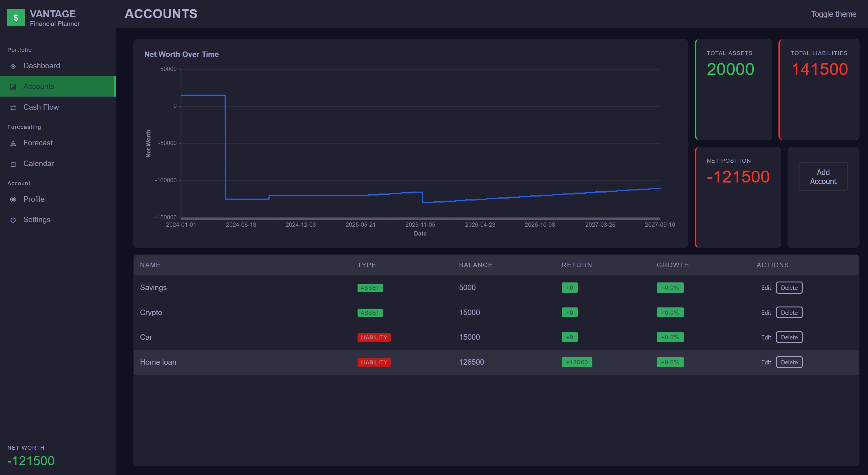Delete the Car liability
This screenshot has height=475, width=868.
point(789,337)
